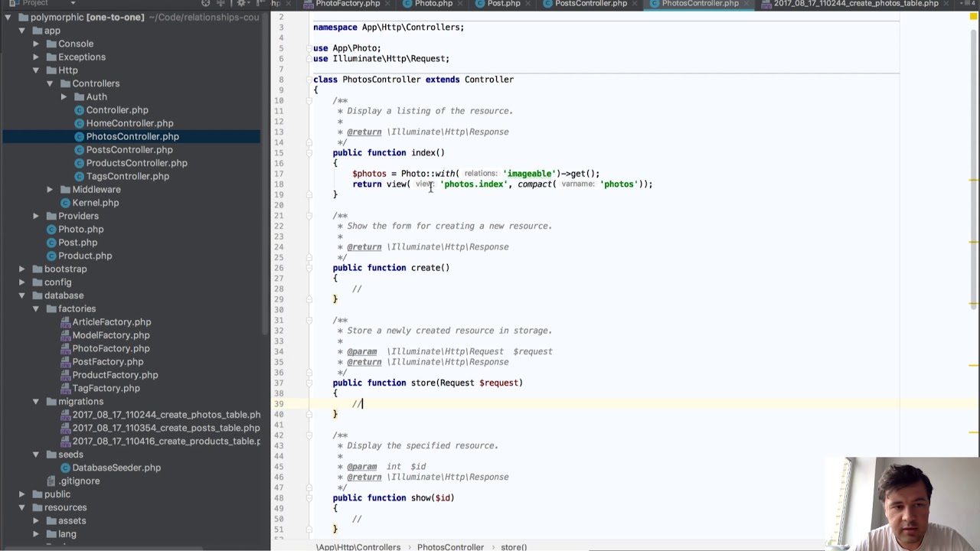Click the .gitignore file icon
This screenshot has height=551, width=980.
[51, 481]
